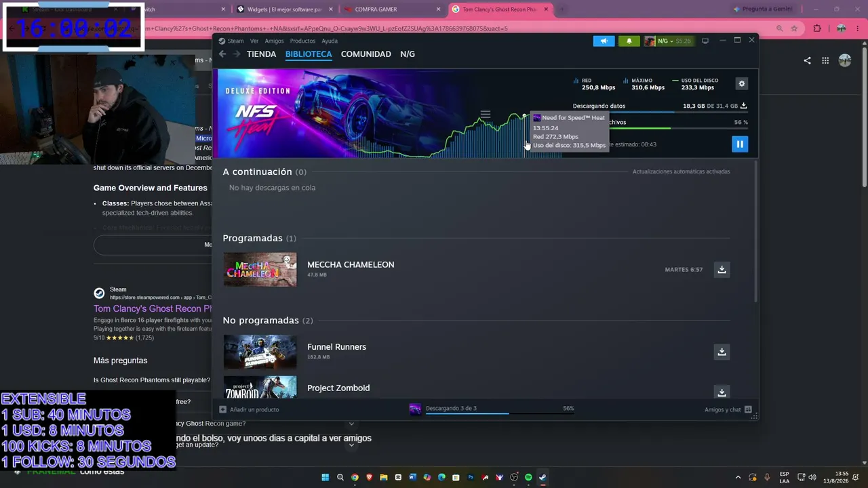
Task: Open OBS Studio from taskbar
Action: pos(514,477)
